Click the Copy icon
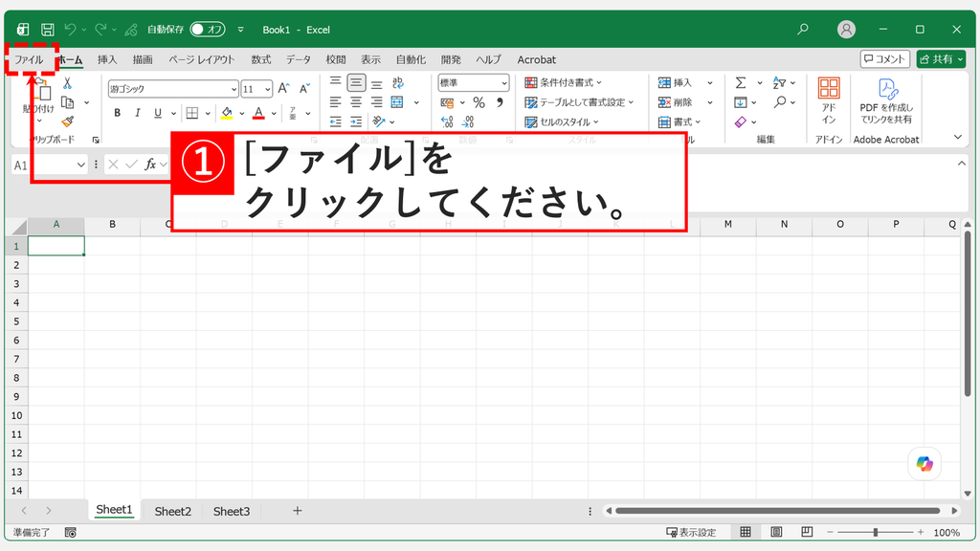Screen dimensions: 980x551 (x=68, y=102)
